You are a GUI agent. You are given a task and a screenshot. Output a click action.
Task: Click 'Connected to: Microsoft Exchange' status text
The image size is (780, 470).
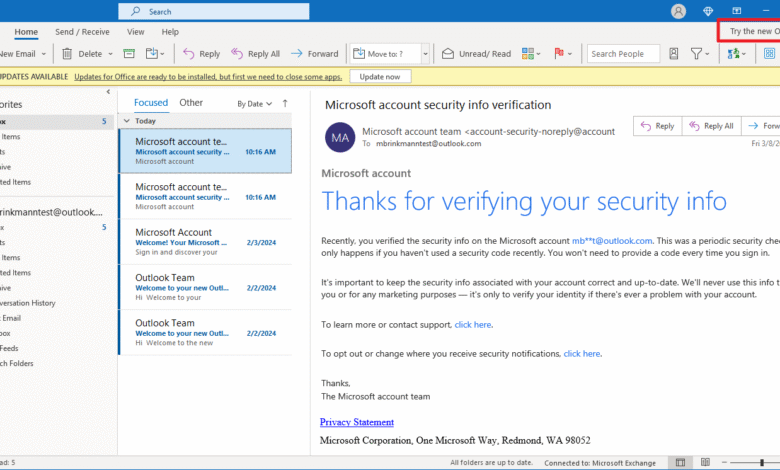click(600, 463)
